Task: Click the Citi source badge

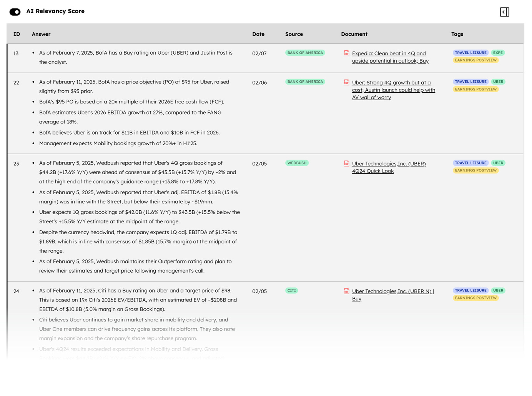Action: pyautogui.click(x=292, y=290)
